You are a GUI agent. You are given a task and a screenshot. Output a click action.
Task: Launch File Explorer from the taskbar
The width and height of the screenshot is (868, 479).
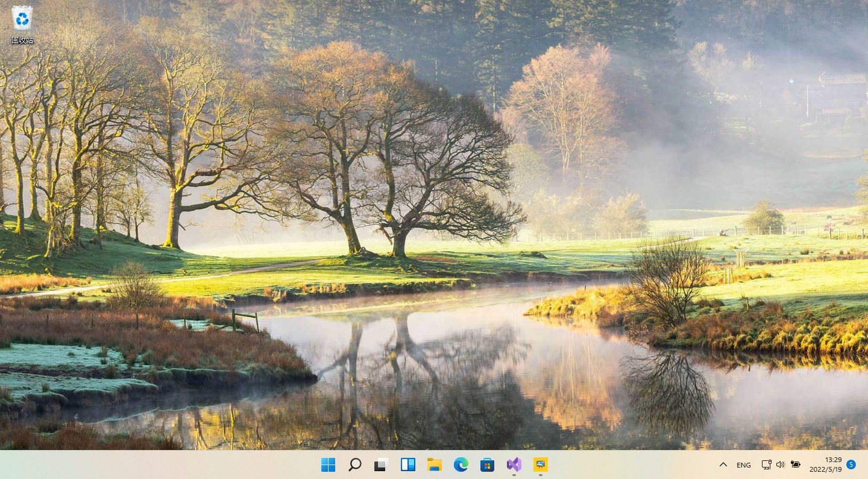(434, 465)
